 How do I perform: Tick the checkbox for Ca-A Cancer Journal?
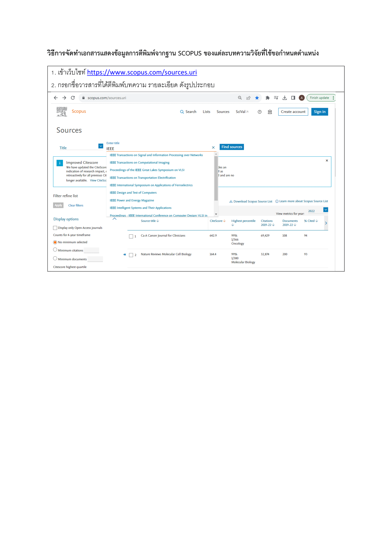[131, 236]
